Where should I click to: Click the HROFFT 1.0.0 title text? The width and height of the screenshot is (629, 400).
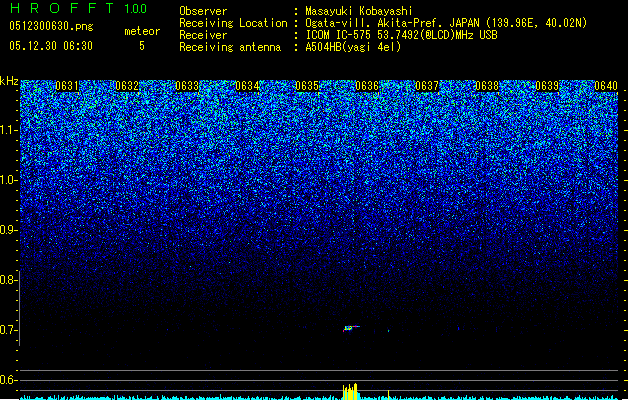coord(78,8)
